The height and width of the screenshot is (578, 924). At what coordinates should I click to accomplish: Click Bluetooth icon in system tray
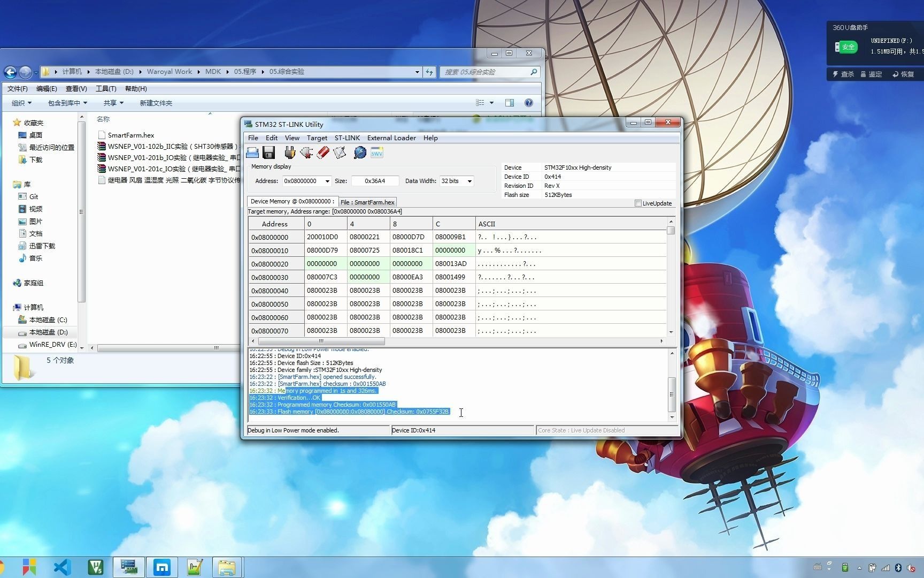pyautogui.click(x=898, y=568)
